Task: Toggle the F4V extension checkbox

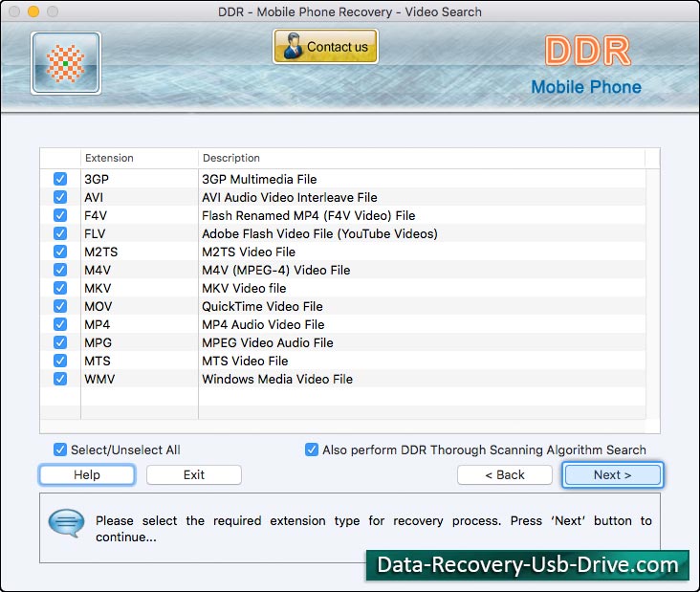Action: tap(60, 215)
